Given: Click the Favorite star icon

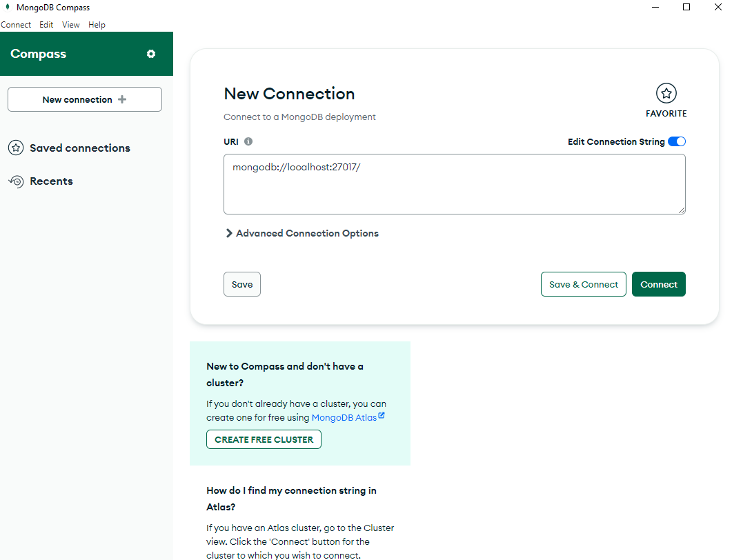Looking at the screenshot, I should pyautogui.click(x=666, y=93).
